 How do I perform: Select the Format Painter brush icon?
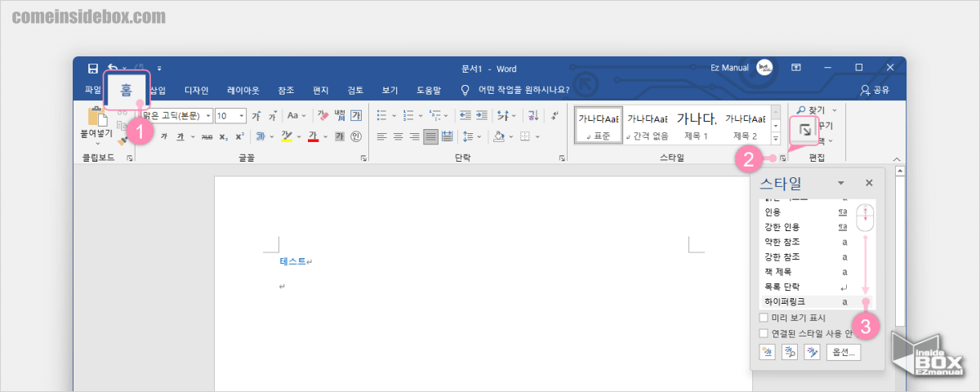coord(122,140)
